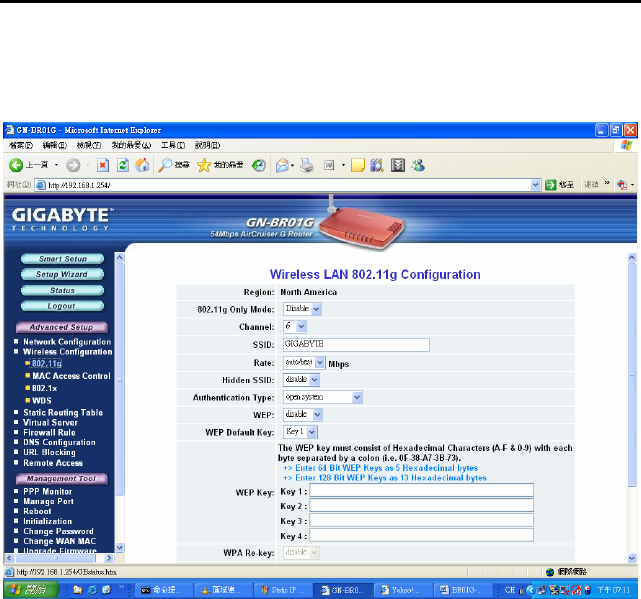Click the Windows Start button
The width and height of the screenshot is (641, 599).
(31, 590)
